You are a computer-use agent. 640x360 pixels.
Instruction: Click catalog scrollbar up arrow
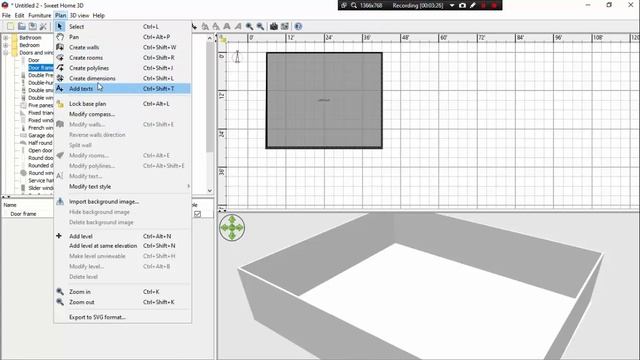click(210, 38)
